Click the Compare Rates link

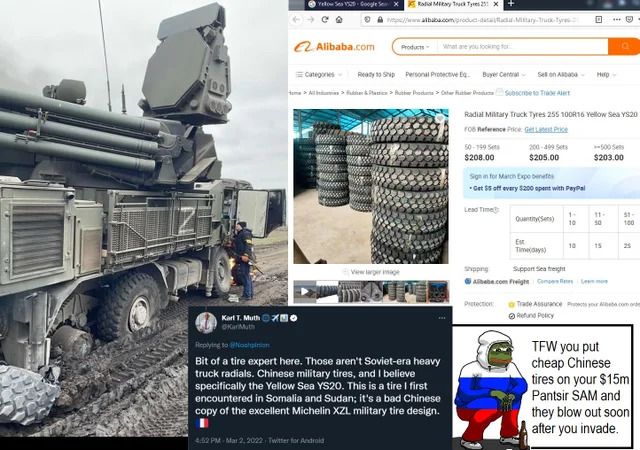click(555, 281)
